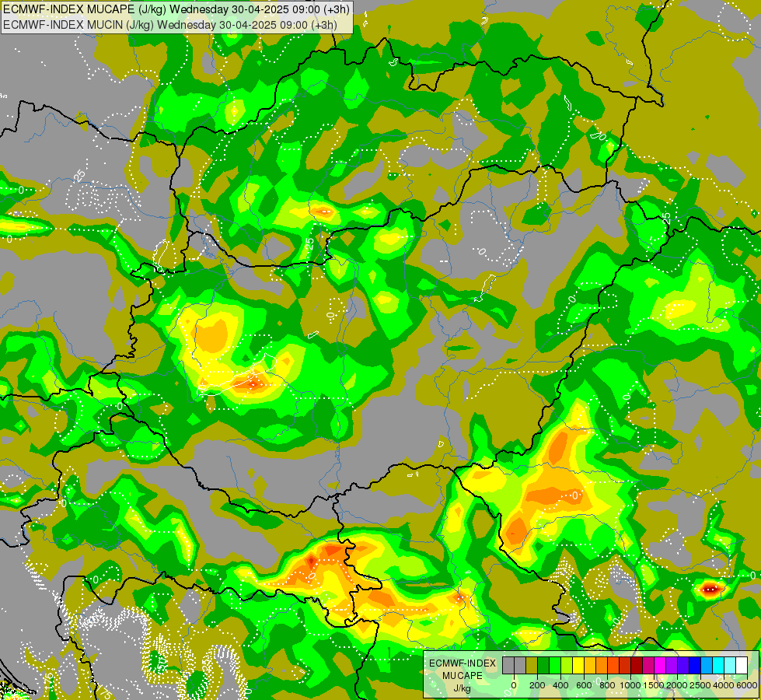Select the amber legend swatch after 600
761x700 pixels.
590,665
